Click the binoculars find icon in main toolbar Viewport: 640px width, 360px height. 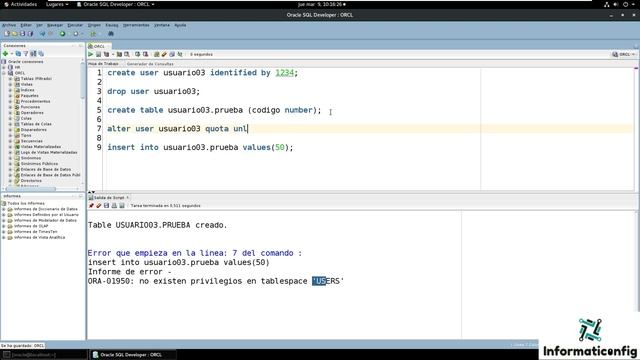pos(111,34)
